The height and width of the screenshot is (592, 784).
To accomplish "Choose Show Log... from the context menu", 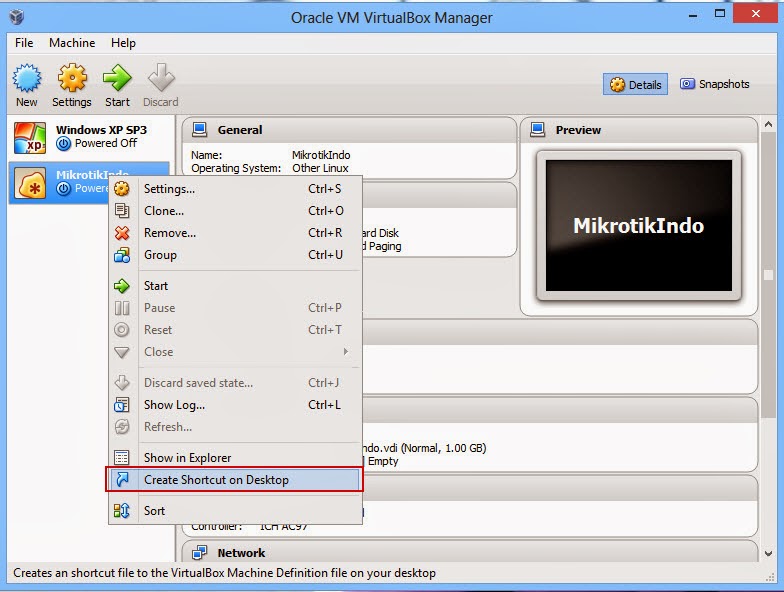I will pos(235,405).
